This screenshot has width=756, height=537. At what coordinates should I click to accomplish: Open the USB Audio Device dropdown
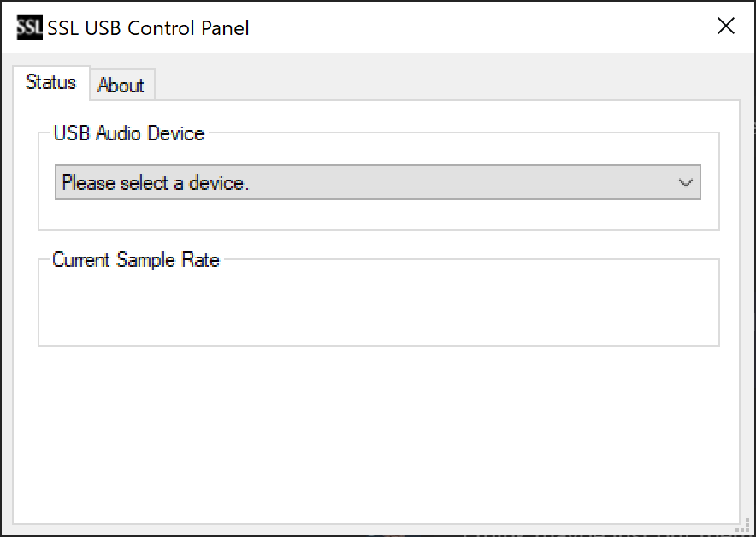coord(377,182)
